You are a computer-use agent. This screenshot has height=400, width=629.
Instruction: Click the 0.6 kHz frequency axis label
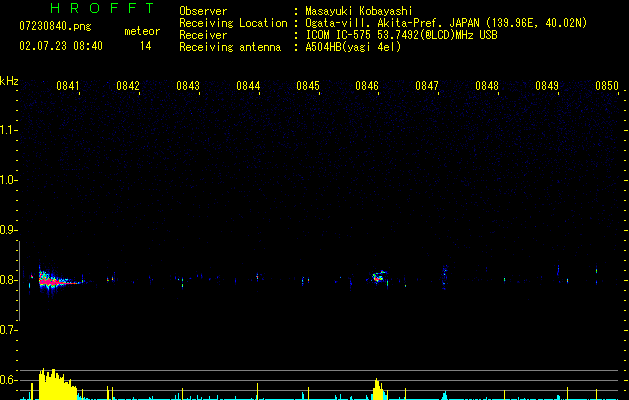[8, 380]
